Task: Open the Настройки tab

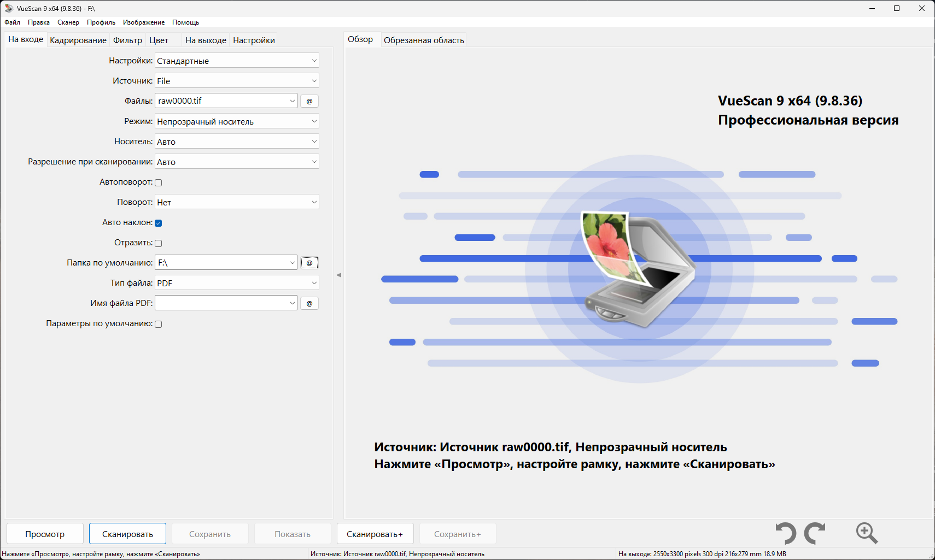Action: click(x=254, y=40)
